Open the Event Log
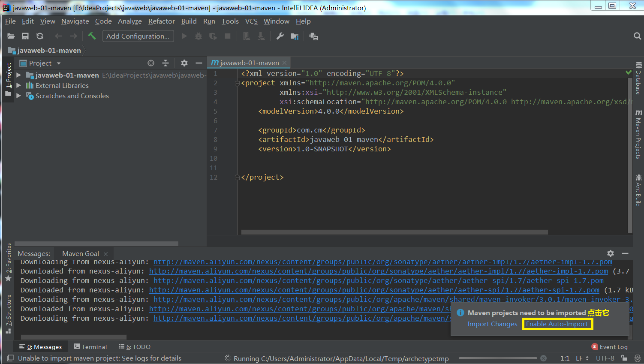Viewport: 644px width, 364px height. 609,347
